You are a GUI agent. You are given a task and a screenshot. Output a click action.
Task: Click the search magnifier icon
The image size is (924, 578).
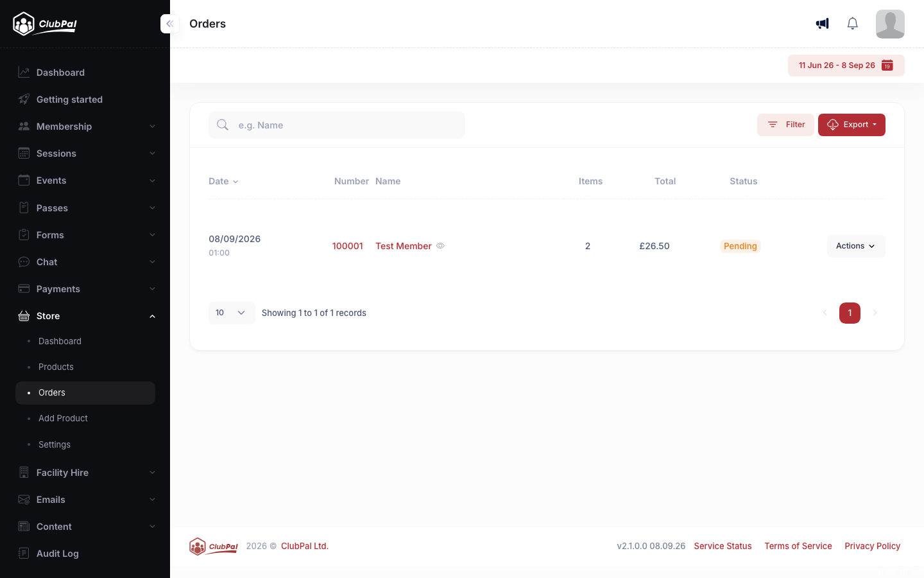[223, 125]
